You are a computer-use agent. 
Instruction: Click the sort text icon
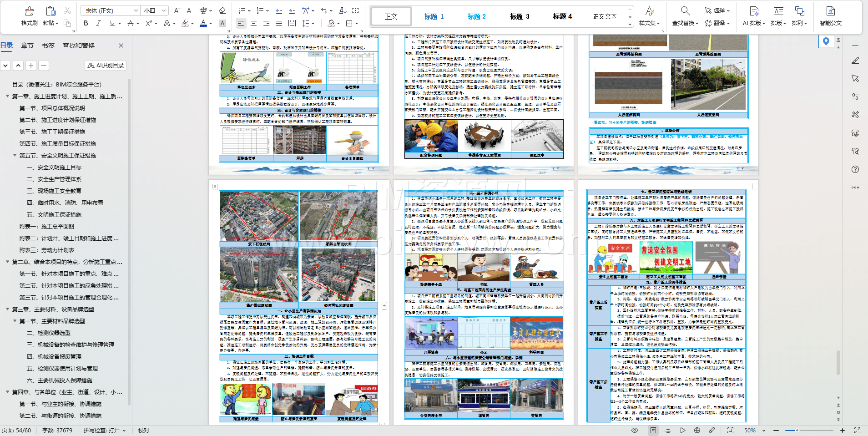click(x=343, y=10)
